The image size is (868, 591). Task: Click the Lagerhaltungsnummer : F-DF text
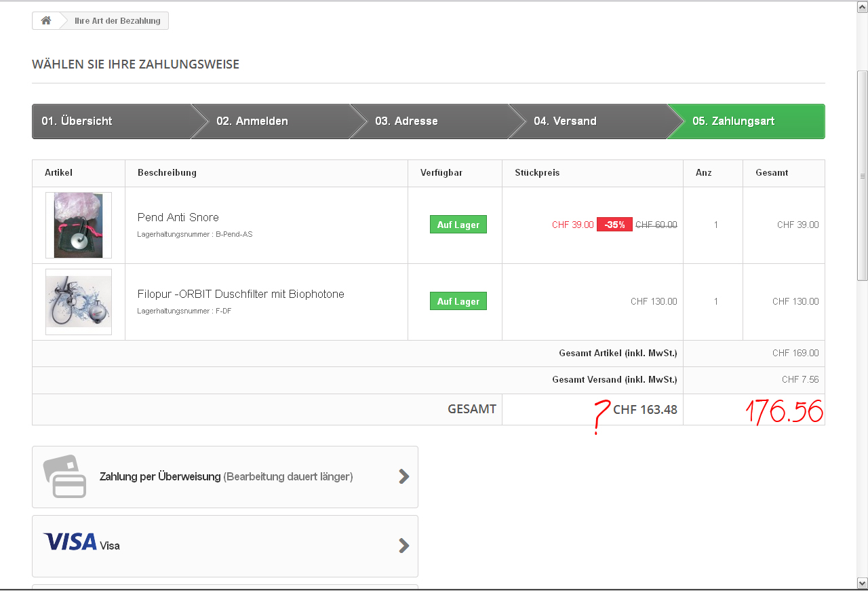tap(184, 311)
